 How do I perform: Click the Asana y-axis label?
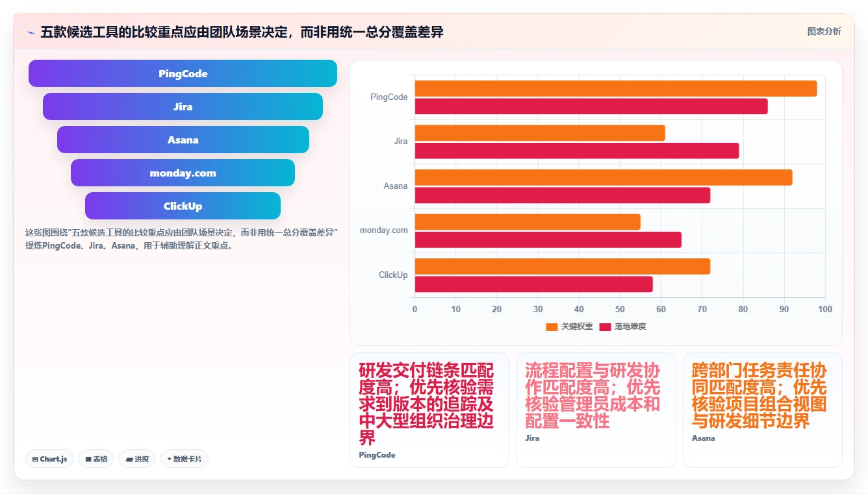point(396,186)
